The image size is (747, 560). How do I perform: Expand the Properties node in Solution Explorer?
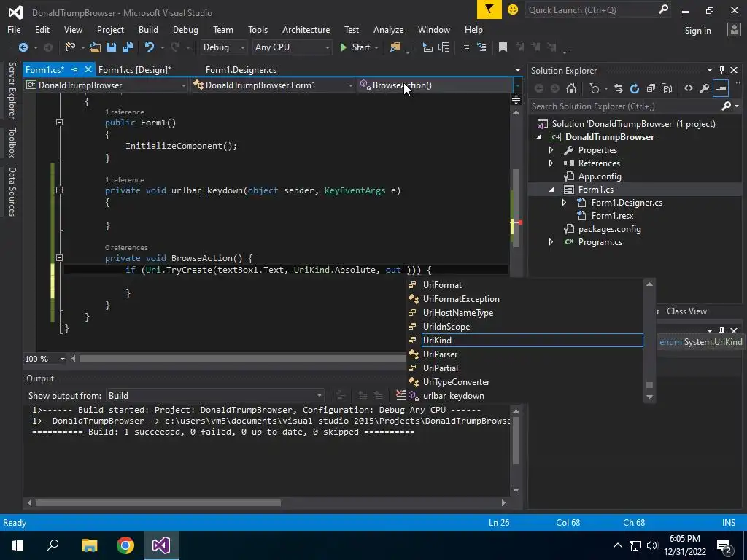[x=551, y=150]
